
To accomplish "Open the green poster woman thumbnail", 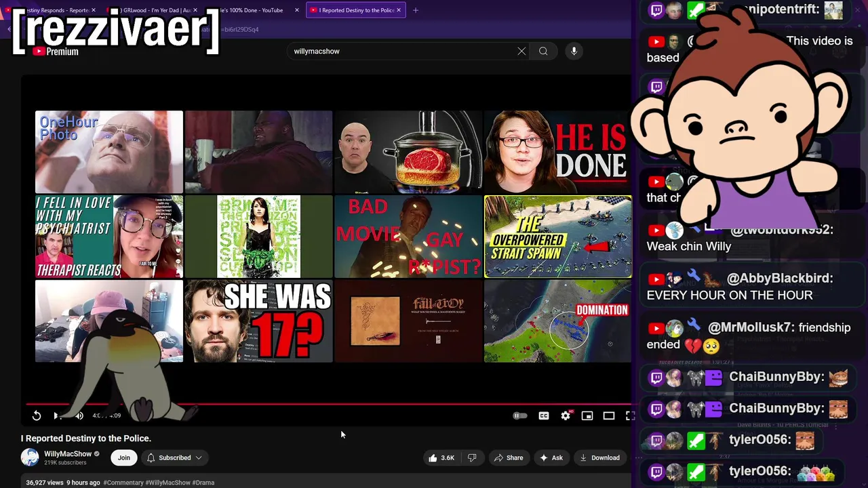I will pos(258,237).
